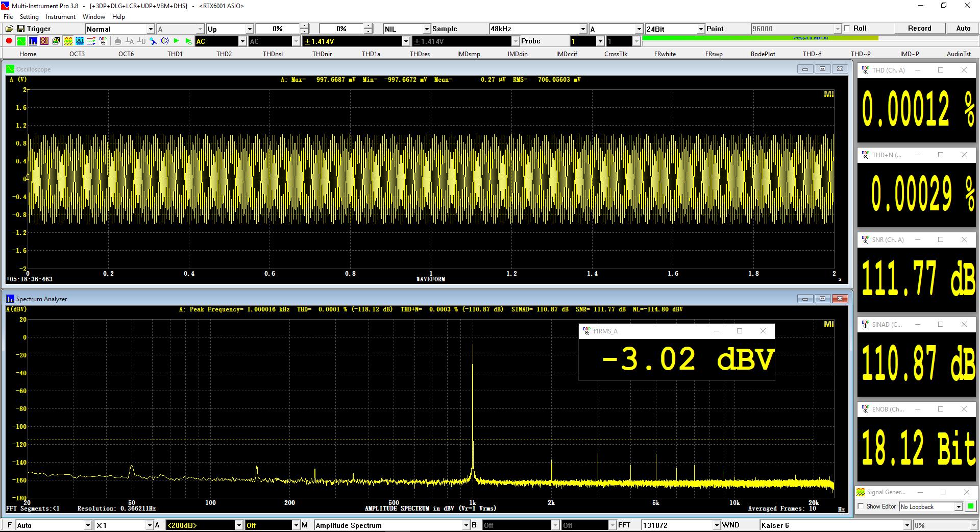Screen dimensions: 980x532
Task: Click the Save floppy disk icon
Action: [x=21, y=29]
